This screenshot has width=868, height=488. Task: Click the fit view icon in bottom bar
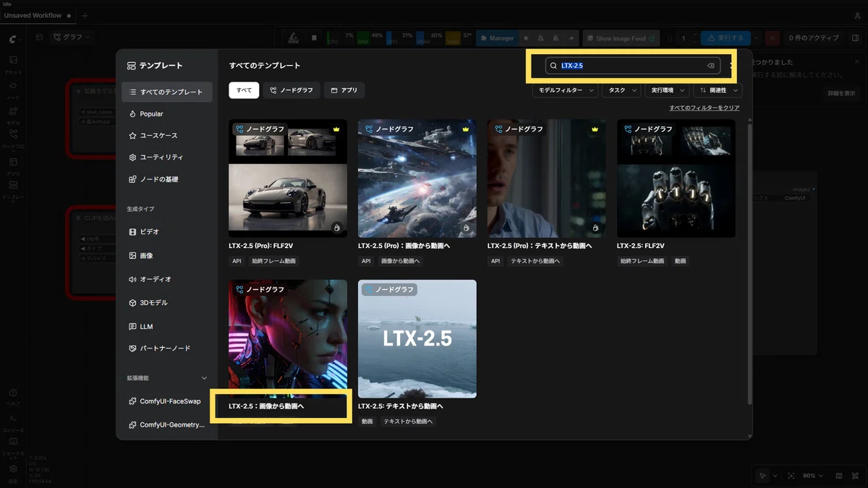791,476
